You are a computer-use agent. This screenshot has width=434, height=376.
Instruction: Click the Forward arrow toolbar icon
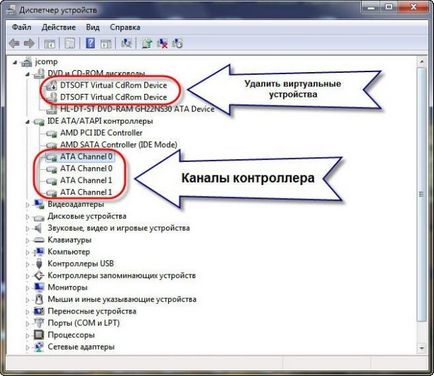click(29, 43)
